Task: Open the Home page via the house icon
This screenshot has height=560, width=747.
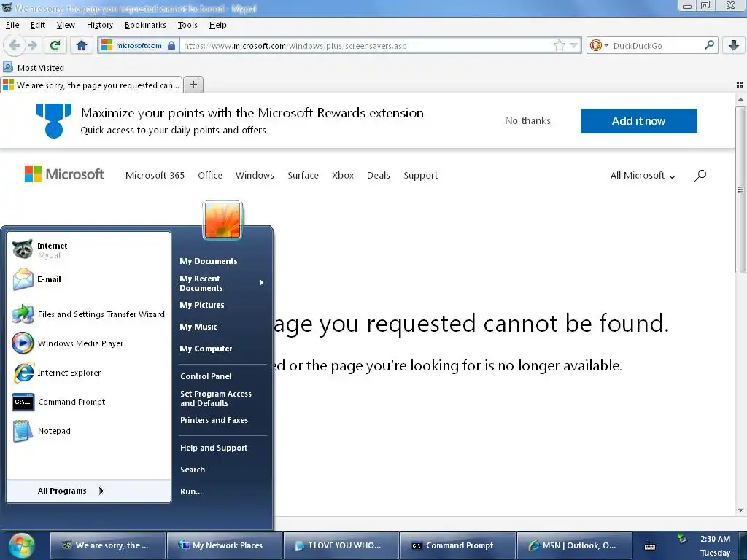Action: 82,45
